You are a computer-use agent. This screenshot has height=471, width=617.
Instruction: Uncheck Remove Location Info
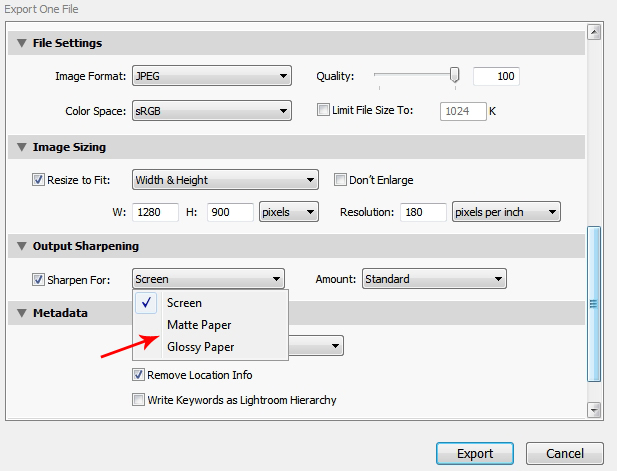click(139, 375)
